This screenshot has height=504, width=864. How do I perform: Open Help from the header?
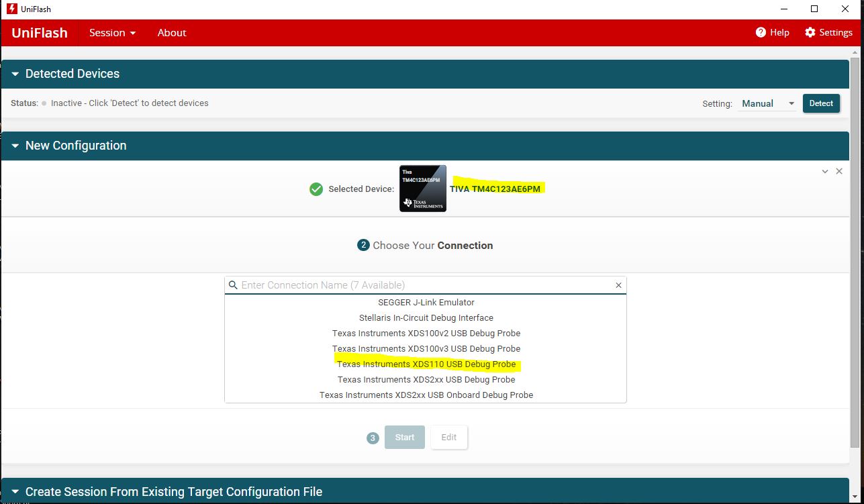coord(772,32)
